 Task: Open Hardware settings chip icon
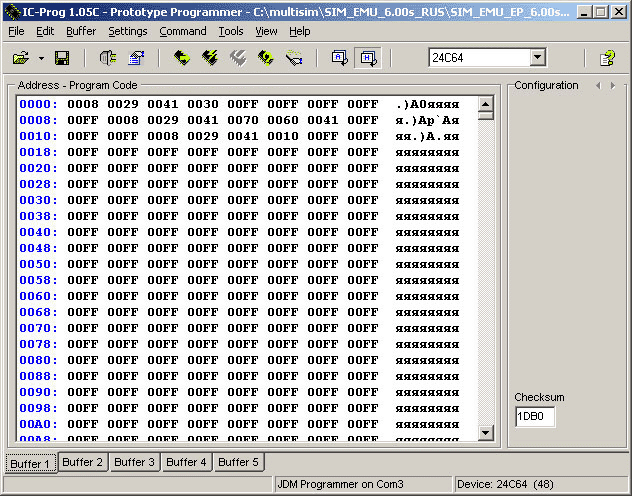pos(108,58)
